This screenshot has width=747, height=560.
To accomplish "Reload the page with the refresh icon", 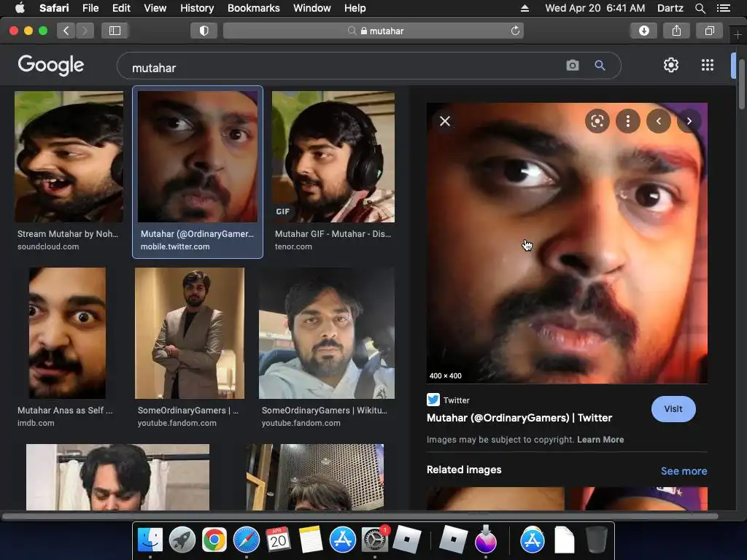I will (515, 31).
